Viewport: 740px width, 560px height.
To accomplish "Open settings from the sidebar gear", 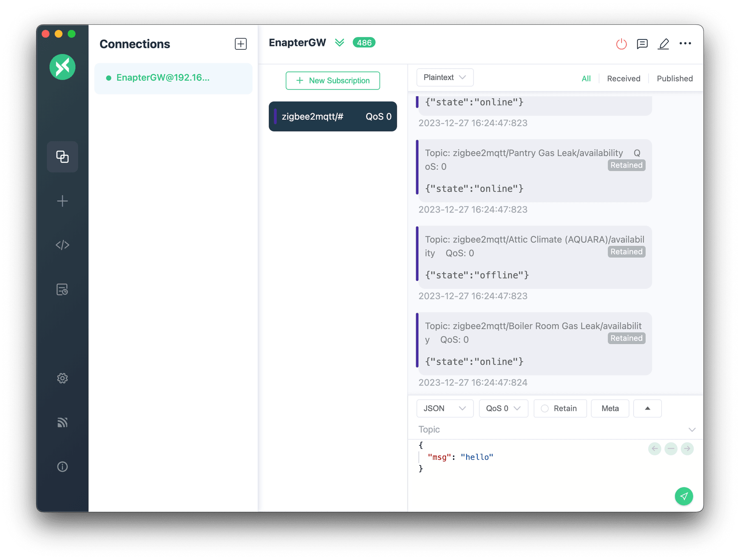I will 62,378.
